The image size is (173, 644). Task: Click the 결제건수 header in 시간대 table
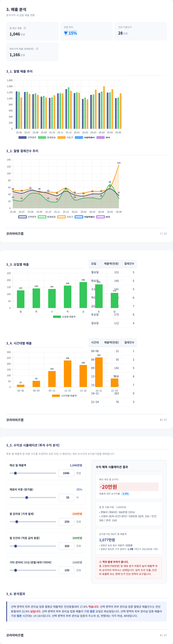coord(129,342)
